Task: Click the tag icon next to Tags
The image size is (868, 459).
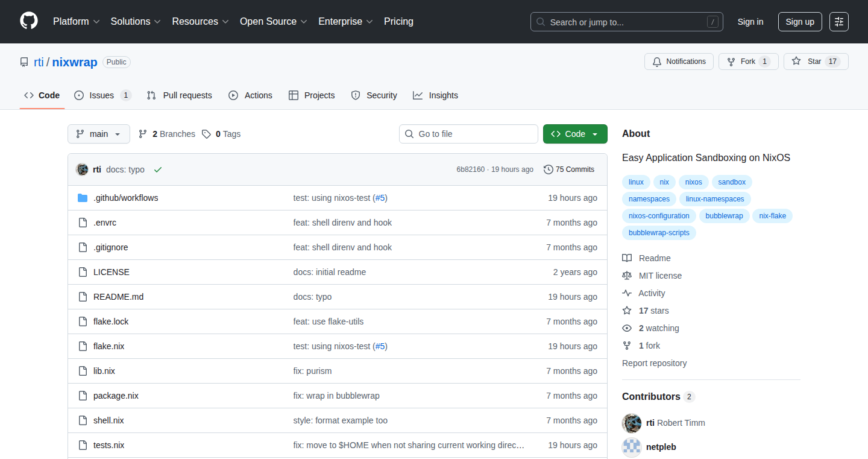Action: (x=206, y=134)
